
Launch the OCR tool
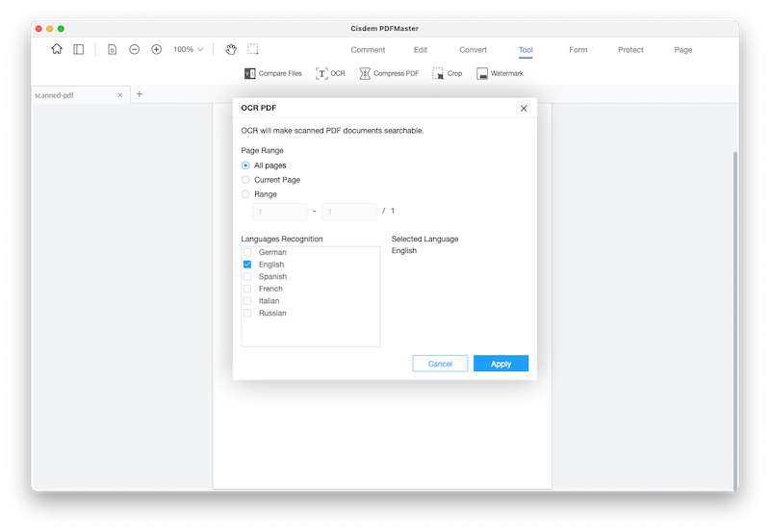coord(330,74)
